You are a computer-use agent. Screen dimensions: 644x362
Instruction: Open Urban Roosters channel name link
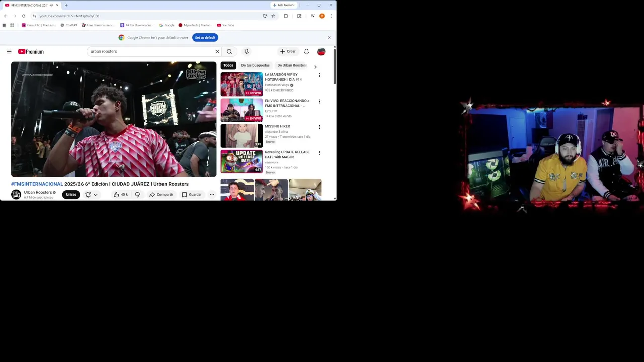click(38, 192)
